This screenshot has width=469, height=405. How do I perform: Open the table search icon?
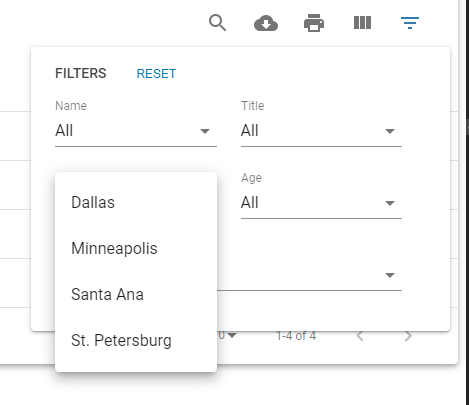pyautogui.click(x=217, y=23)
